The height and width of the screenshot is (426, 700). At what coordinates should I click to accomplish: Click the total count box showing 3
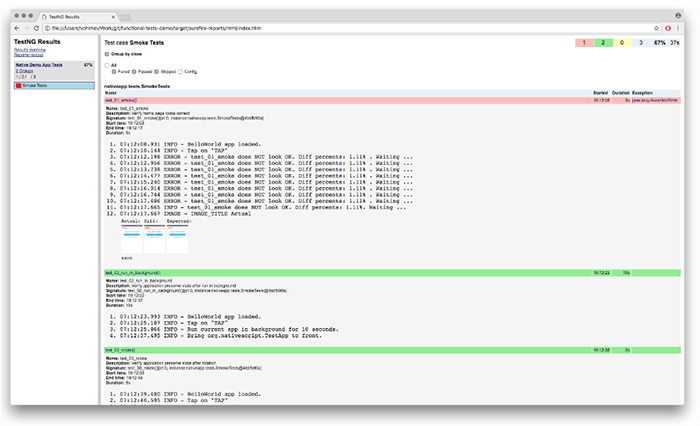[641, 43]
